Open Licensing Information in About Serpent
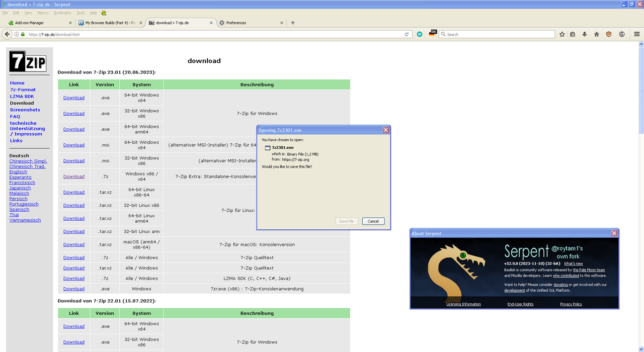 (463, 304)
